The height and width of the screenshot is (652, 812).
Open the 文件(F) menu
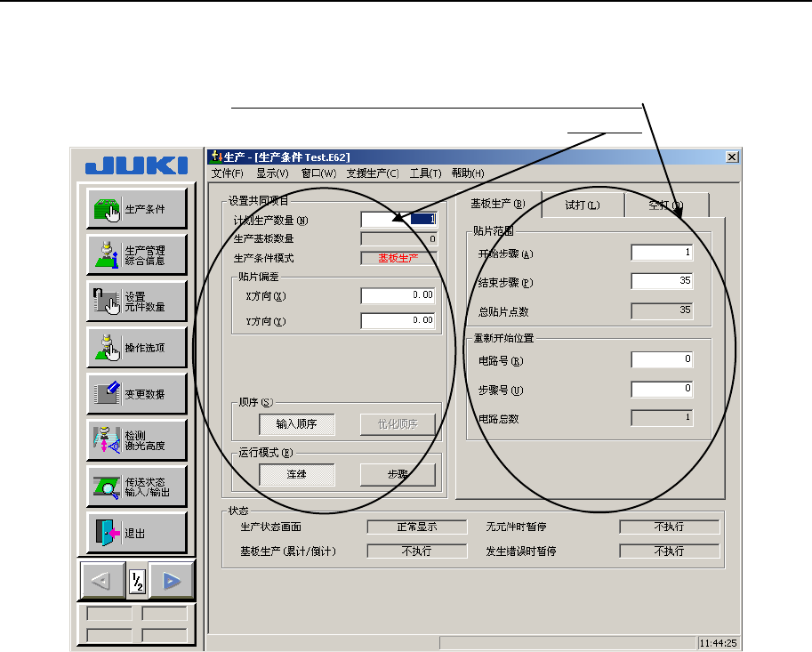point(227,173)
